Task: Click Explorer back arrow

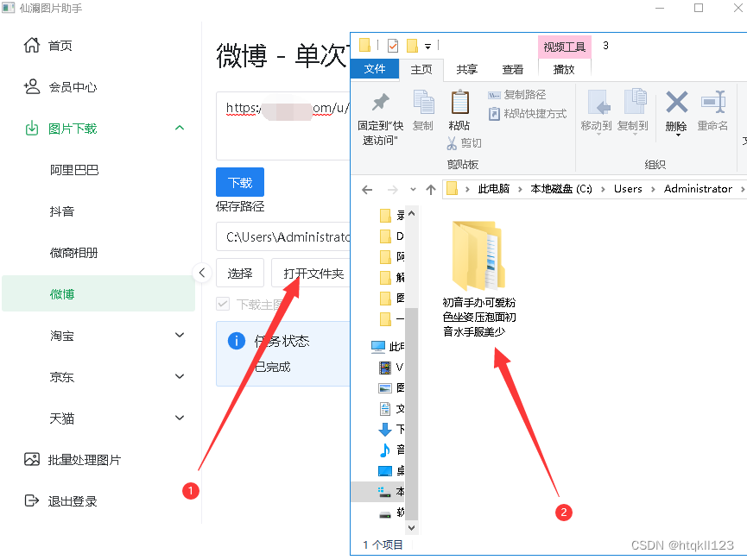Action: [x=367, y=190]
